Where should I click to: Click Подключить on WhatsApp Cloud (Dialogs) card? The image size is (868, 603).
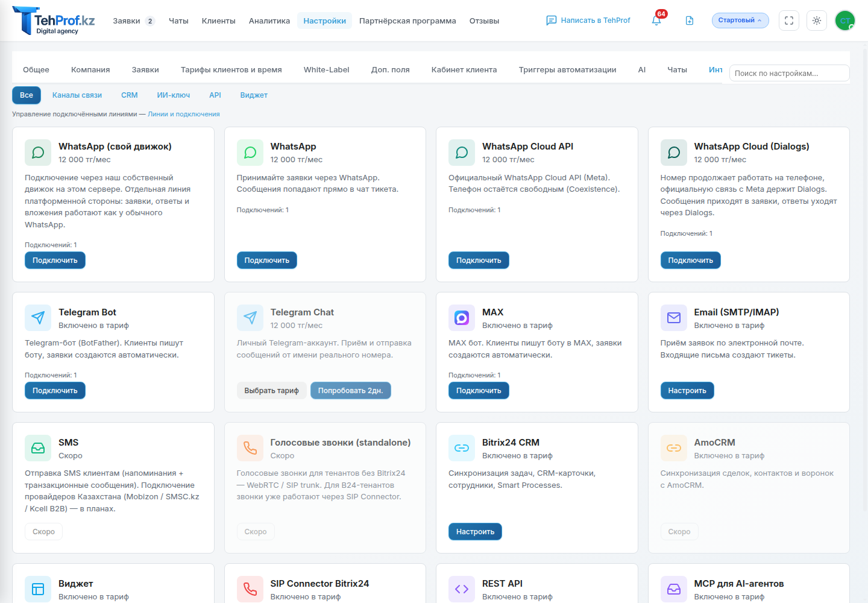pyautogui.click(x=691, y=260)
